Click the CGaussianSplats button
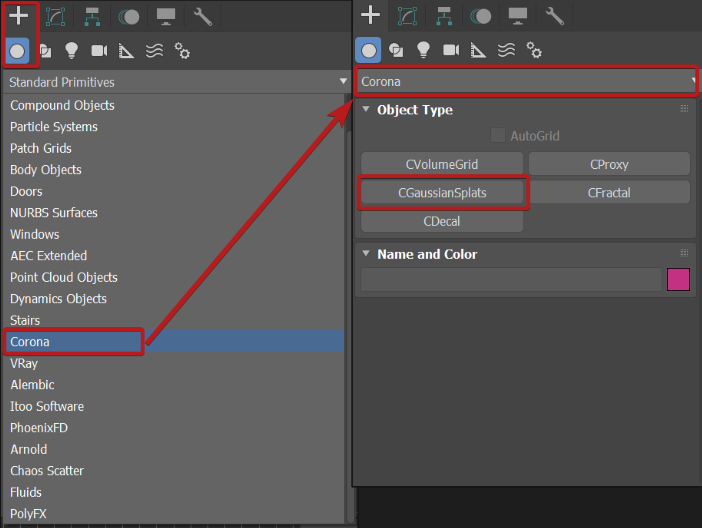The image size is (702, 528). click(x=442, y=193)
